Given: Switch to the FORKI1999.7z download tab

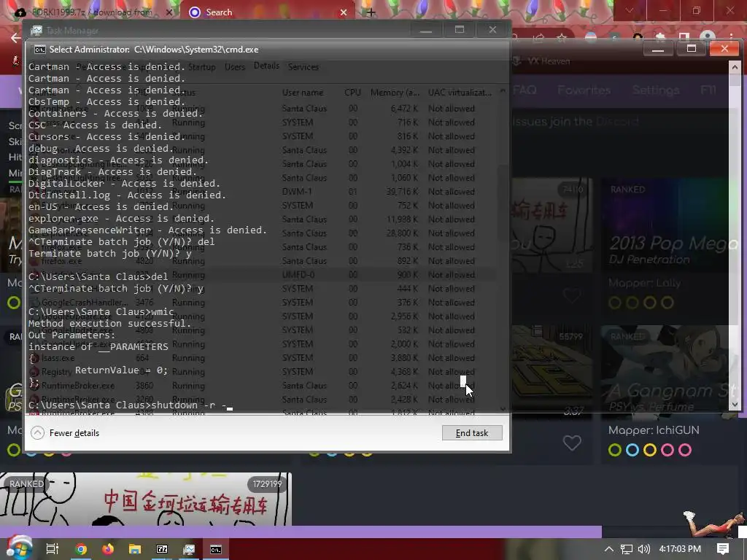Looking at the screenshot, I should pos(92,12).
